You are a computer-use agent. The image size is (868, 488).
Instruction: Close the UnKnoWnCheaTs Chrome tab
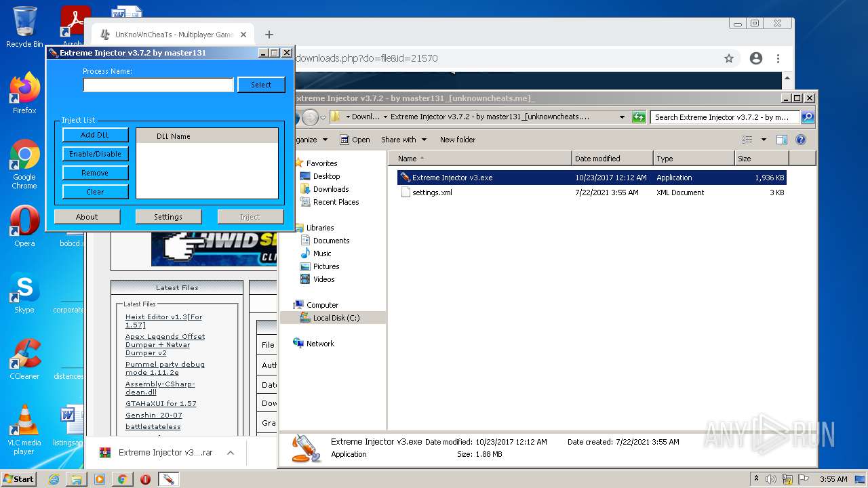click(244, 35)
